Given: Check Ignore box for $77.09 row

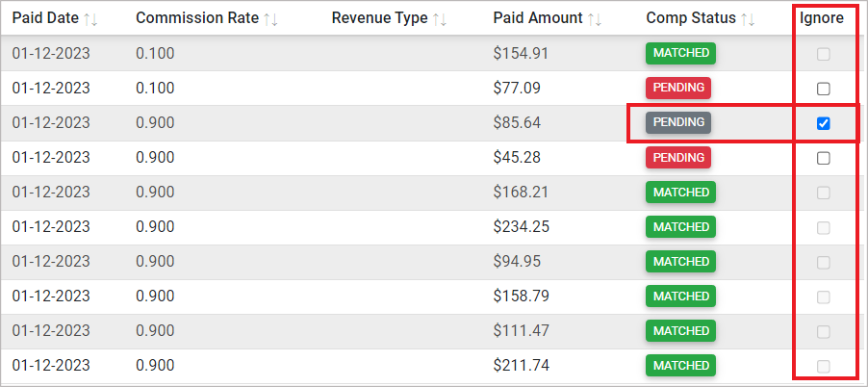Looking at the screenshot, I should [823, 89].
